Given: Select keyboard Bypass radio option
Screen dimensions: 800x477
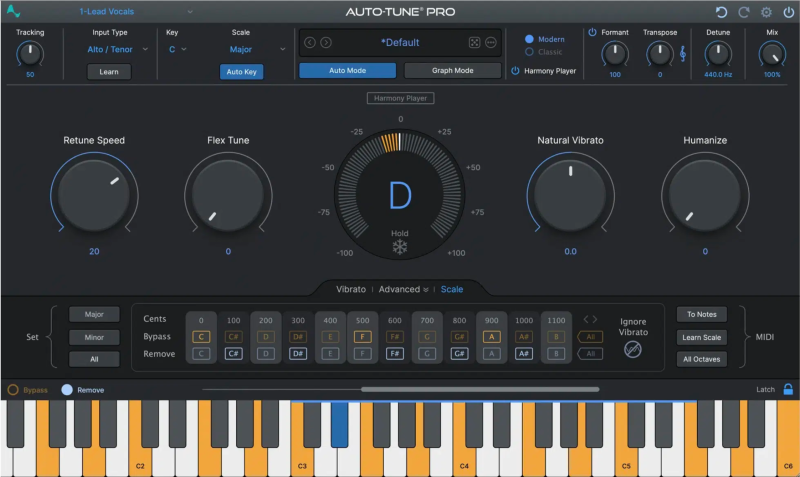Looking at the screenshot, I should pyautogui.click(x=13, y=390).
